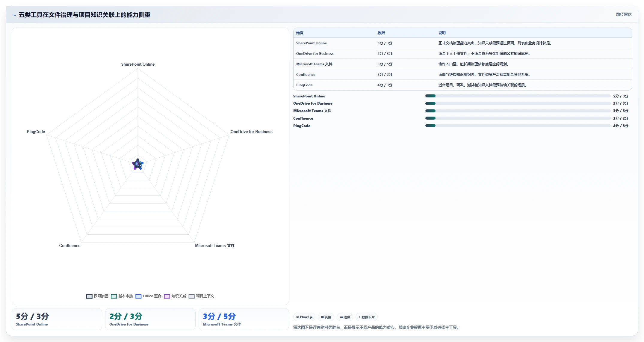Click the 4分 / 3分 value in the PingCode table row
This screenshot has width=644, height=342.
coord(385,85)
